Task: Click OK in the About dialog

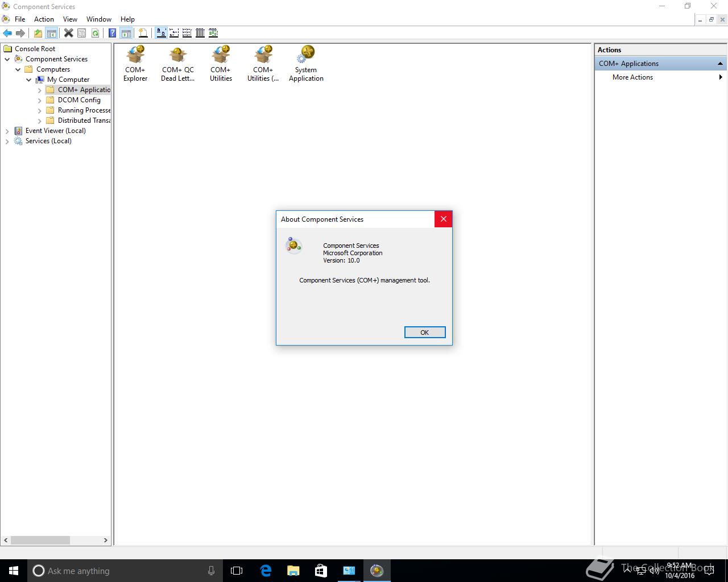Action: point(425,332)
